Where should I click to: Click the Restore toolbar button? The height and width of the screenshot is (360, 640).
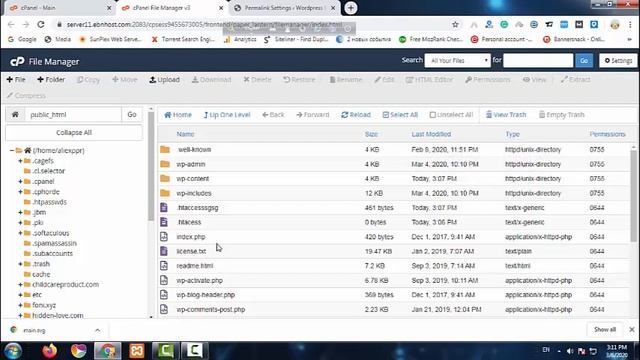click(x=299, y=80)
